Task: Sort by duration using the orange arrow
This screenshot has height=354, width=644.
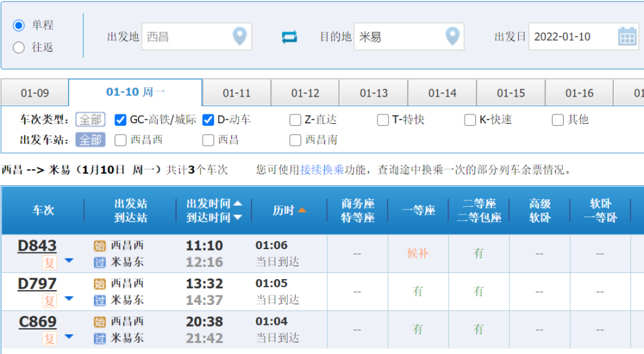Action: coord(302,210)
